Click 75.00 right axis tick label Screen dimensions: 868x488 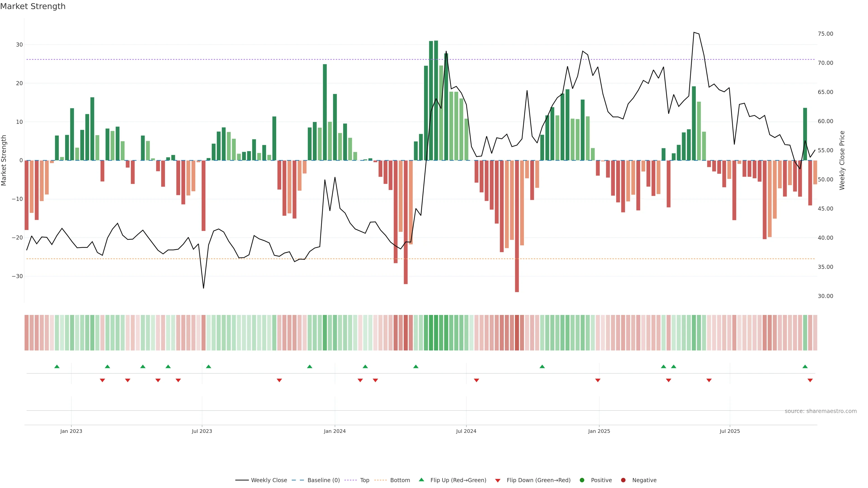coord(825,34)
